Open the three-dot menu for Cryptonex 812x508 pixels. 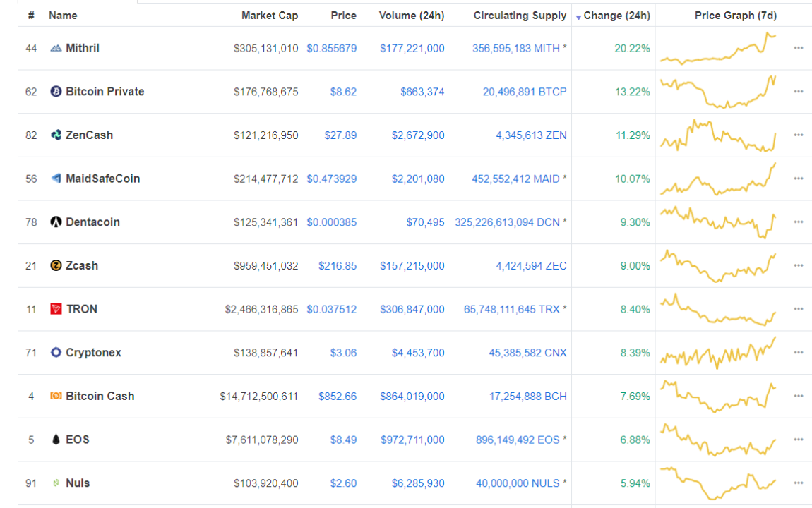tap(798, 352)
